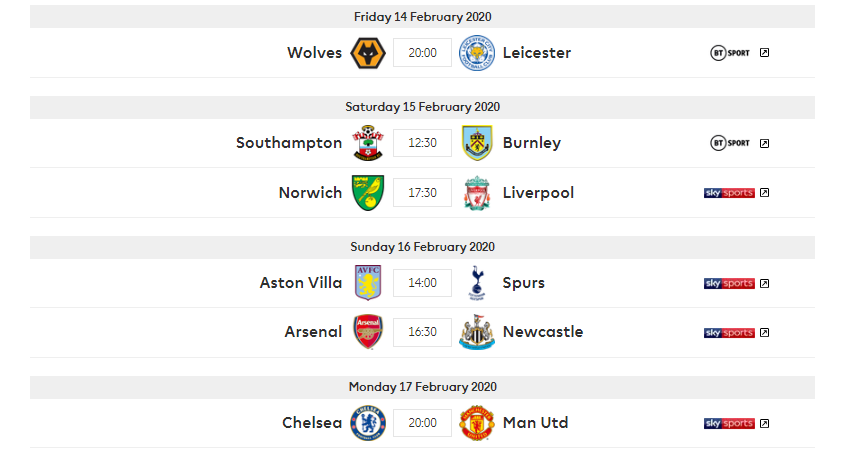Open the Manchester United crest
This screenshot has height=461, width=846.
(x=477, y=423)
